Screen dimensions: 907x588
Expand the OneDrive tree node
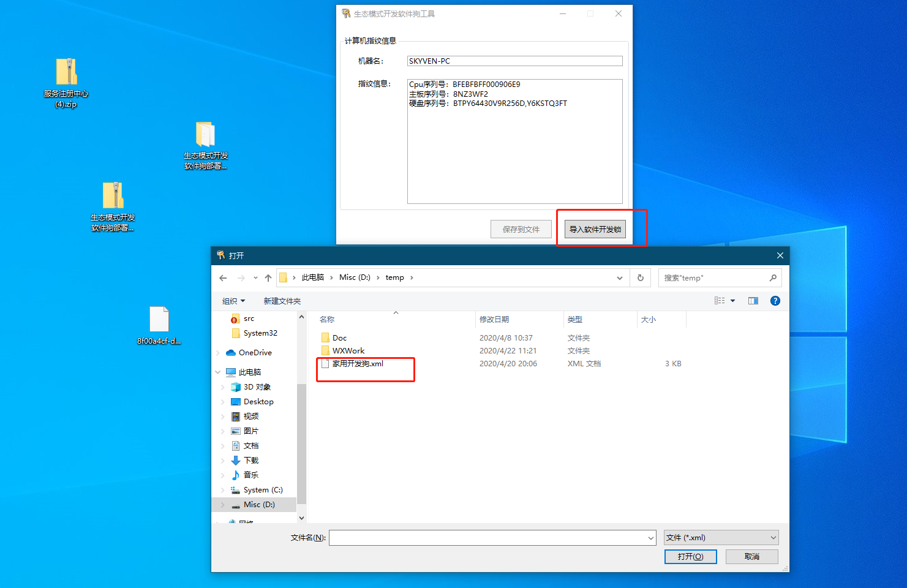coord(218,353)
